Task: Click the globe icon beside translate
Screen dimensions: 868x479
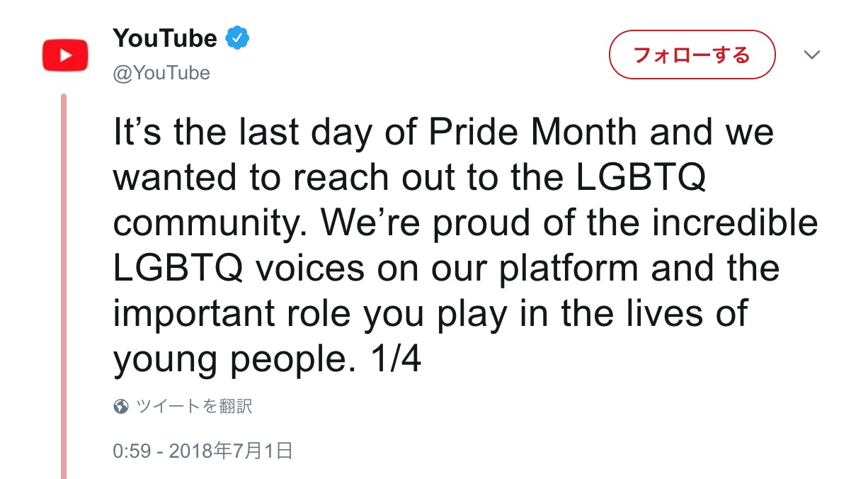Action: (121, 407)
